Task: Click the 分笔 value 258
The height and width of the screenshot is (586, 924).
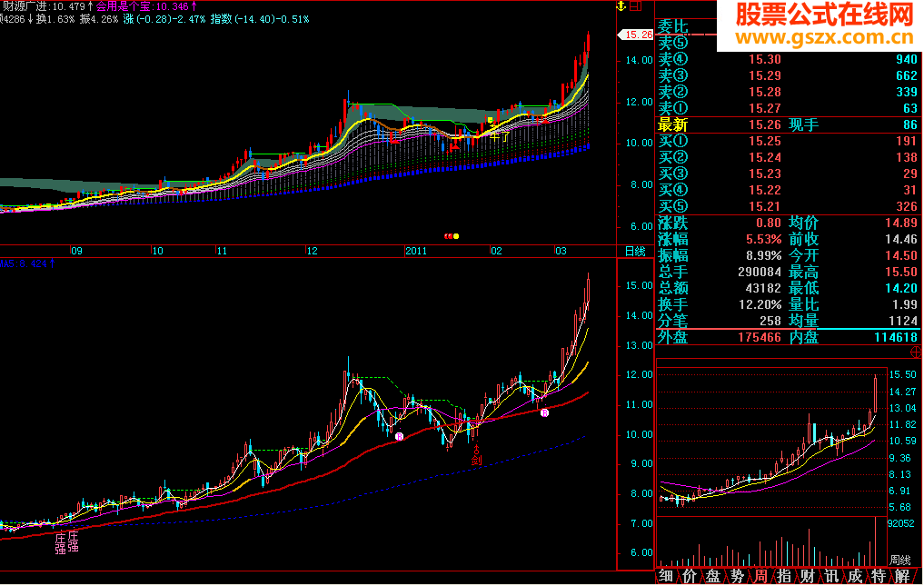Action: coord(770,322)
